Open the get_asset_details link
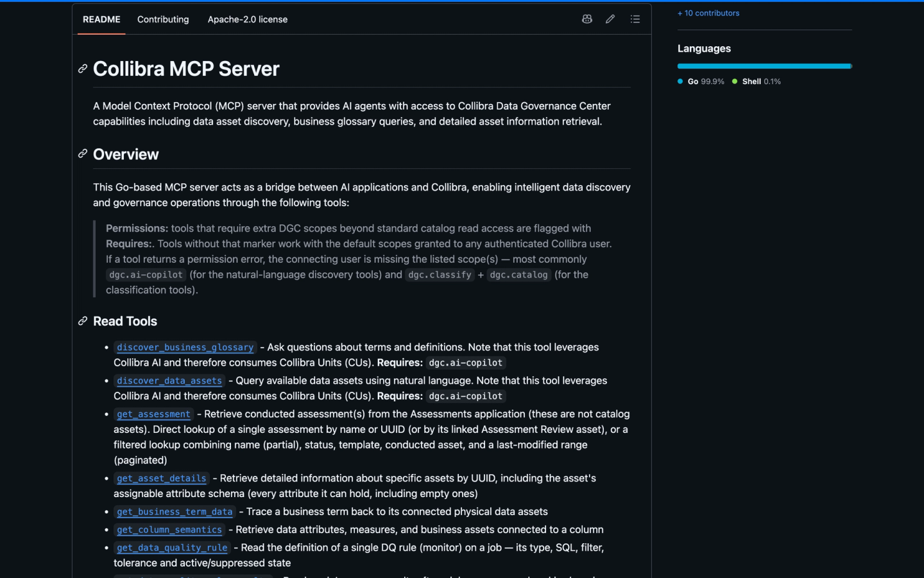Screen dimensions: 924x578 [162, 478]
